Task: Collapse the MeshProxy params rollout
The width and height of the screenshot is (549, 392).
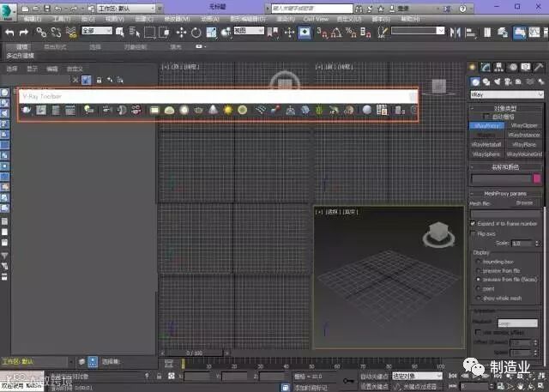Action: [473, 193]
